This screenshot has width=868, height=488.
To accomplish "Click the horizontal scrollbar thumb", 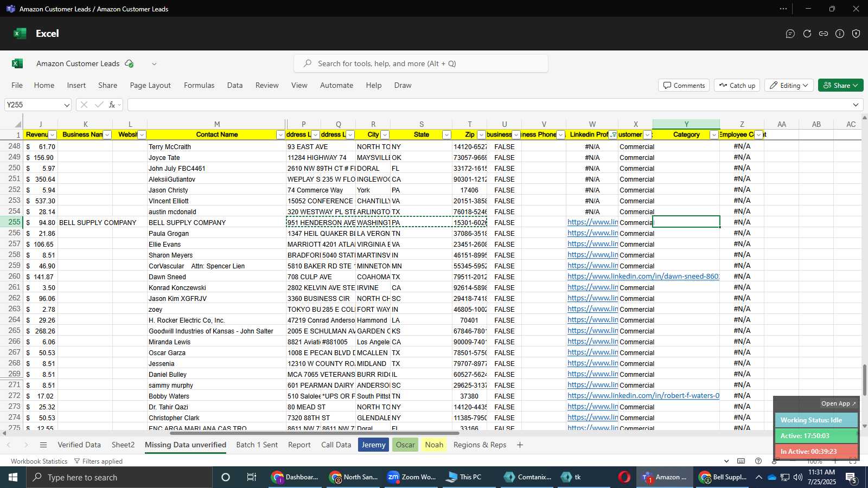I will click(x=315, y=433).
